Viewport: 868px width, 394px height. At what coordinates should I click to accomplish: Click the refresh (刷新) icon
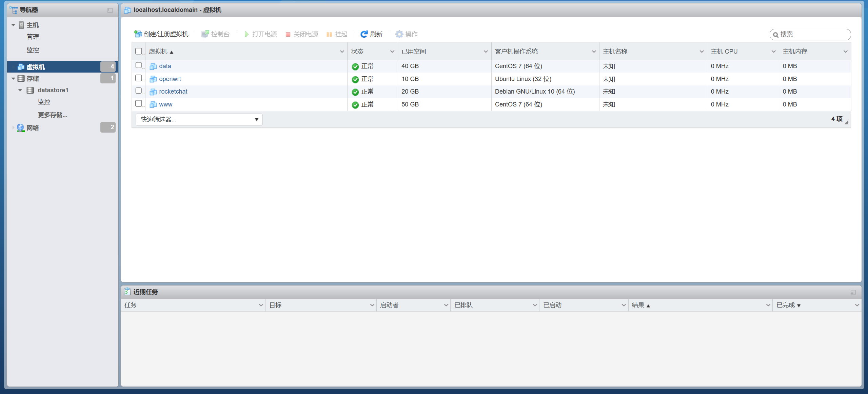pos(364,34)
